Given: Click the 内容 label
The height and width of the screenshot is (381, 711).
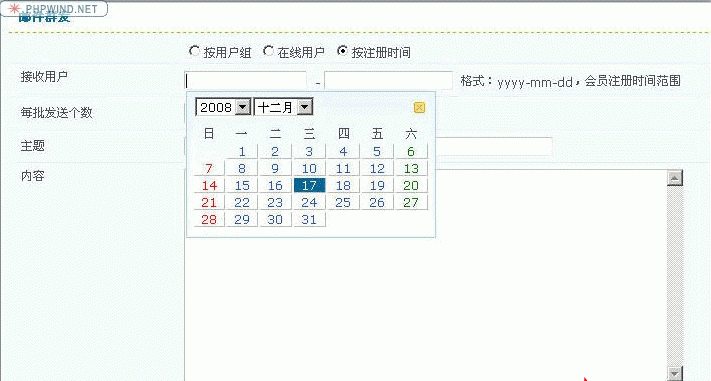Looking at the screenshot, I should pyautogui.click(x=32, y=176).
